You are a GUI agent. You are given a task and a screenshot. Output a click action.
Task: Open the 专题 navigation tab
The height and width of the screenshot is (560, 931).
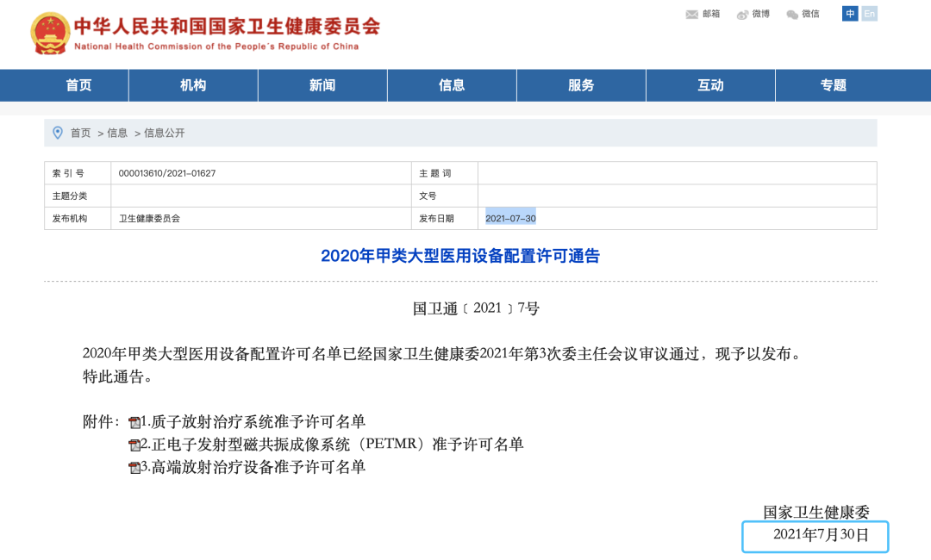[x=834, y=85]
